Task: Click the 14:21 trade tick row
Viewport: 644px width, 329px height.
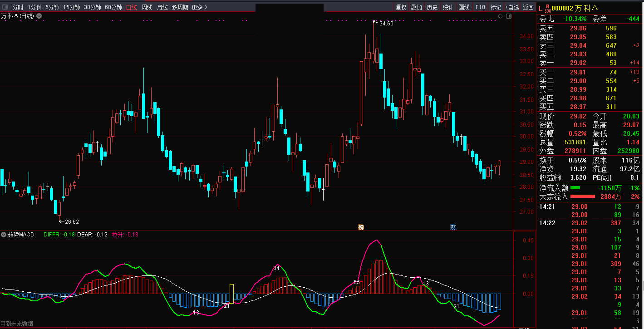Action: (589, 206)
